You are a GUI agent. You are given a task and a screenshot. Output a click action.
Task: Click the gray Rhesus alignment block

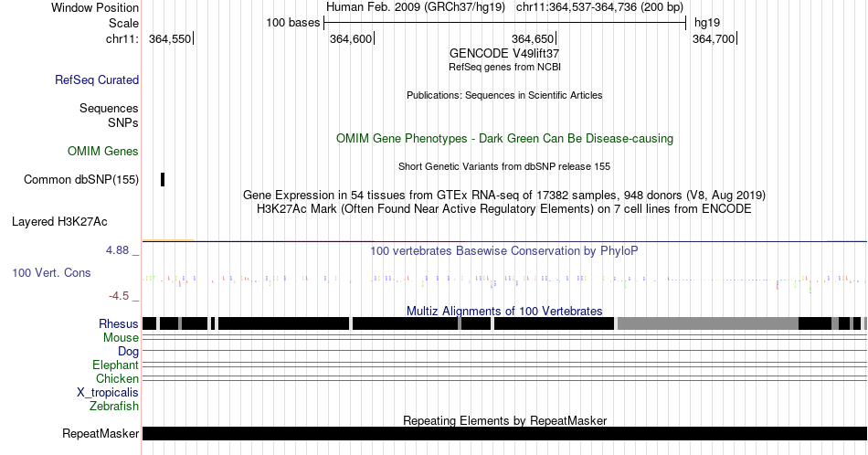coord(707,323)
